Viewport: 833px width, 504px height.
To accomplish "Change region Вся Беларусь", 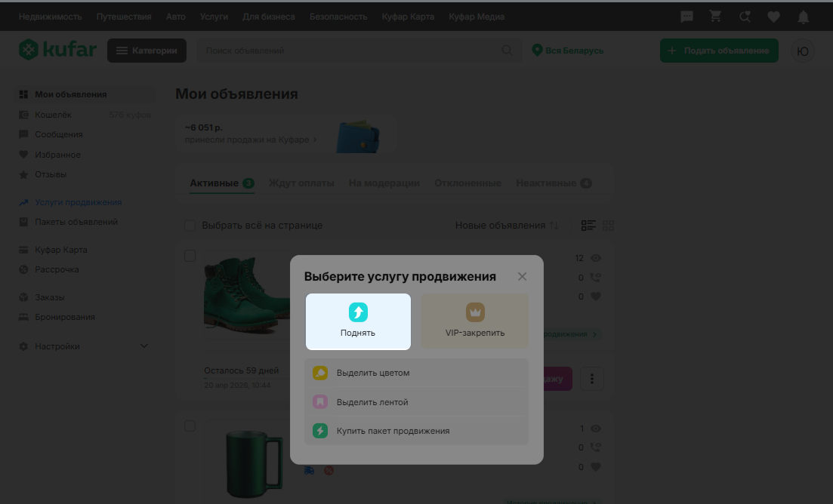I will click(568, 51).
